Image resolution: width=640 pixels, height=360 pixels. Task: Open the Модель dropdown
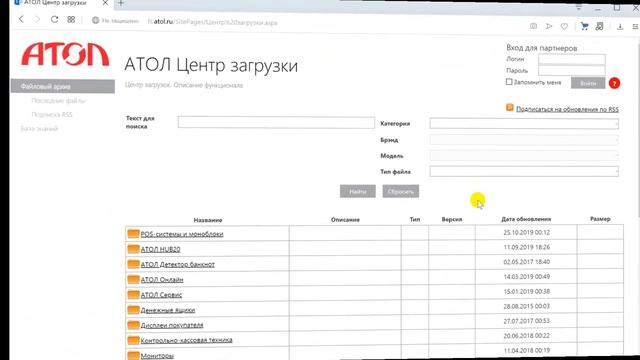coord(524,156)
